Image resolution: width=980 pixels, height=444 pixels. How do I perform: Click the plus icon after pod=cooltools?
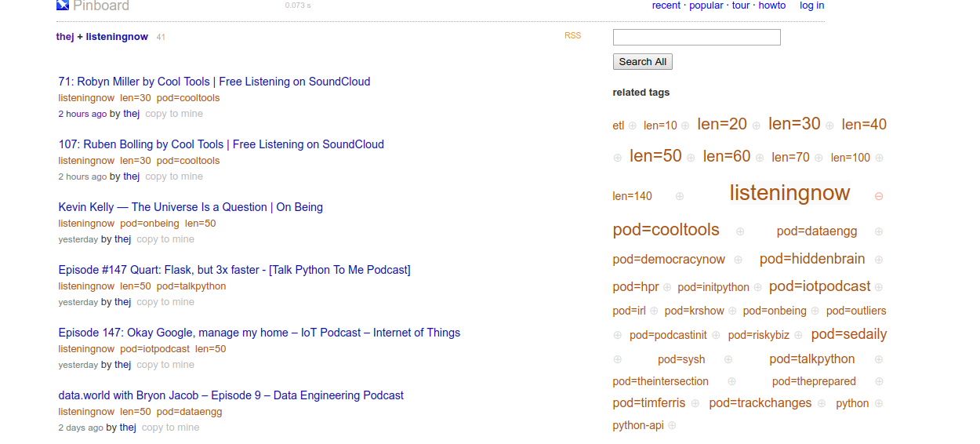(x=740, y=231)
